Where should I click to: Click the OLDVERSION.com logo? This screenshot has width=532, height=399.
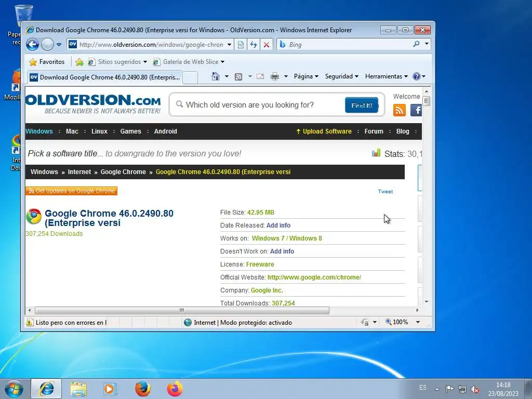[93, 104]
